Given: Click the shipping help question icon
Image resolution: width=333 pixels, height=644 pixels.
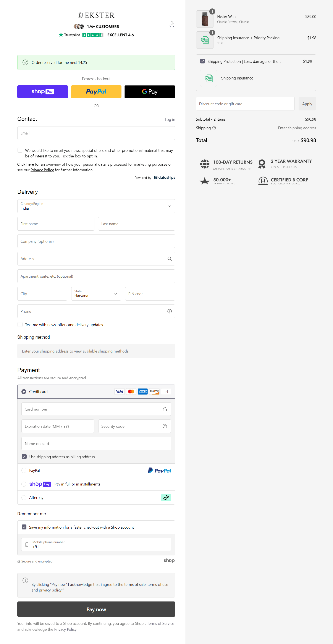Looking at the screenshot, I should 214,128.
